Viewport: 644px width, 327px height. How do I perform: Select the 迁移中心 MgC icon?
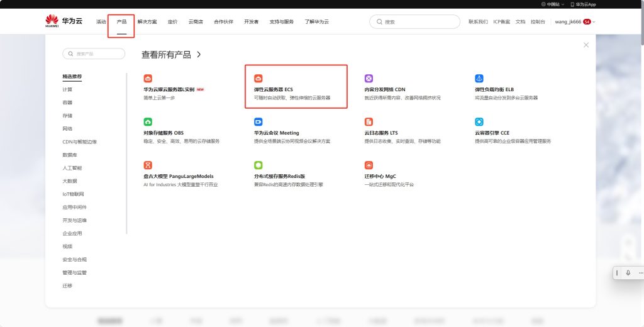tap(369, 165)
